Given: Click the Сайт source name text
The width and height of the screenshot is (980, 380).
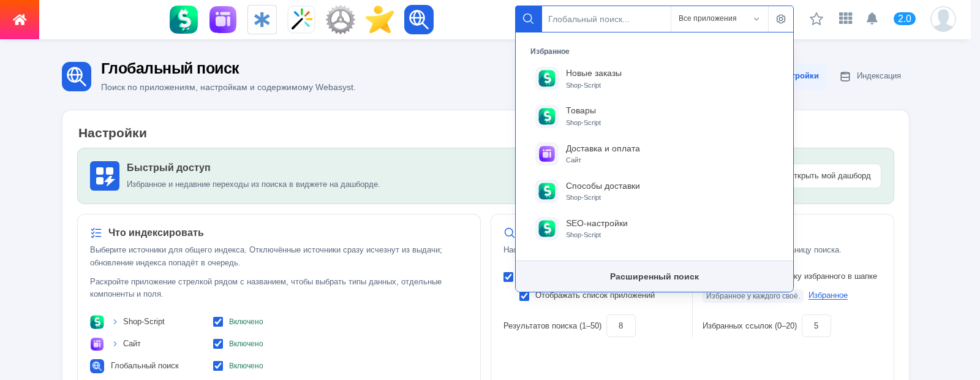Looking at the screenshot, I should click(132, 344).
